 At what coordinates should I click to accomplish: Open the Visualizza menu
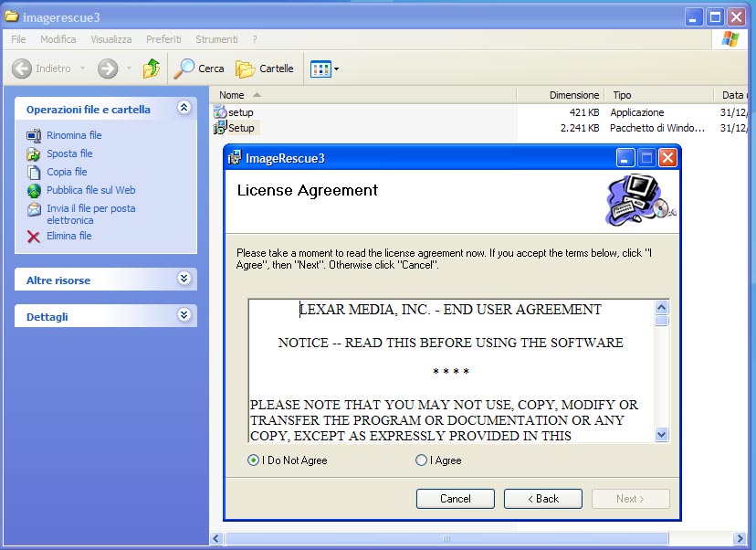pyautogui.click(x=110, y=39)
